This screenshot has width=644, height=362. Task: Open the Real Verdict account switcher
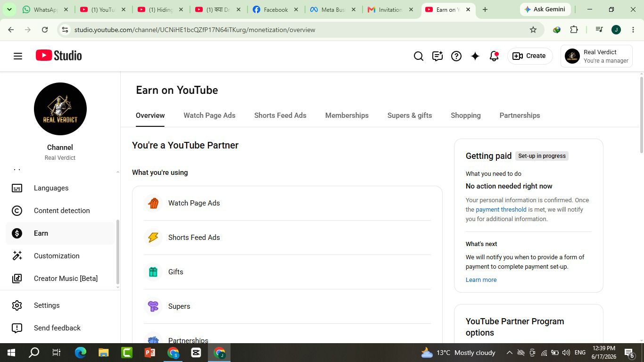tap(597, 56)
